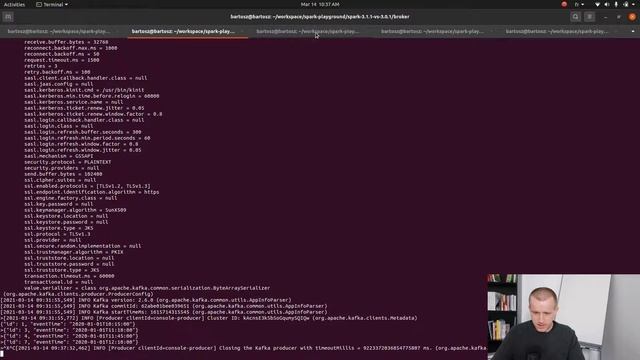Click the volume speaker icon in the tray
This screenshot has height=360, width=640.
point(607,4)
